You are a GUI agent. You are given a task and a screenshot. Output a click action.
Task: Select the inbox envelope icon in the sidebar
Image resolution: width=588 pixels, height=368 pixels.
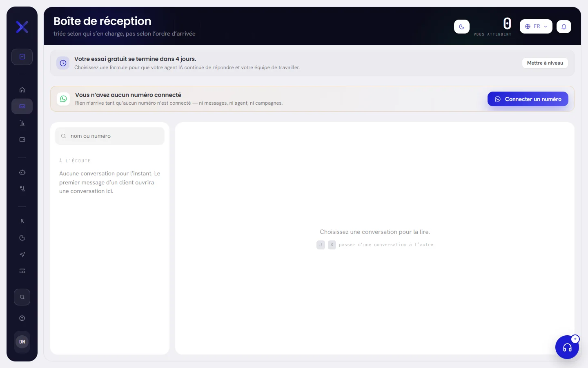22,106
